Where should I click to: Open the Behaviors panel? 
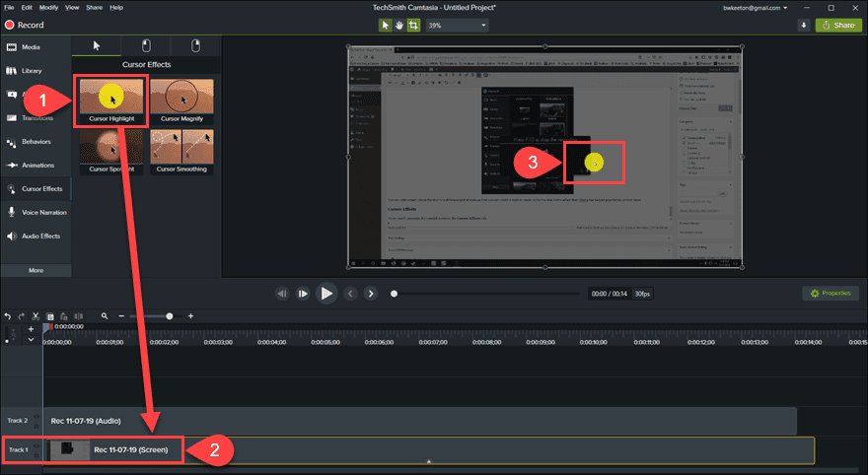point(35,141)
